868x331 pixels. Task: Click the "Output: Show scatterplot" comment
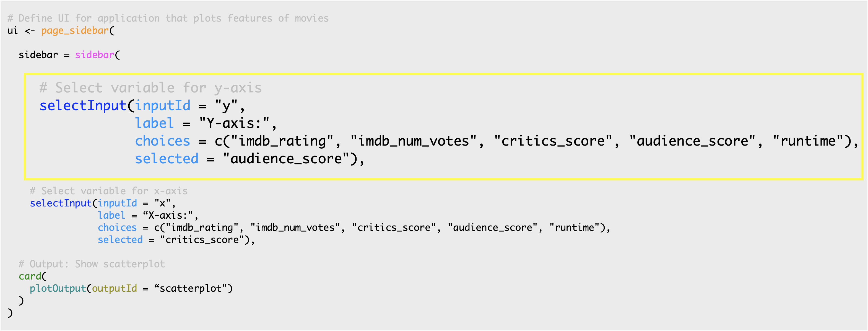[92, 264]
